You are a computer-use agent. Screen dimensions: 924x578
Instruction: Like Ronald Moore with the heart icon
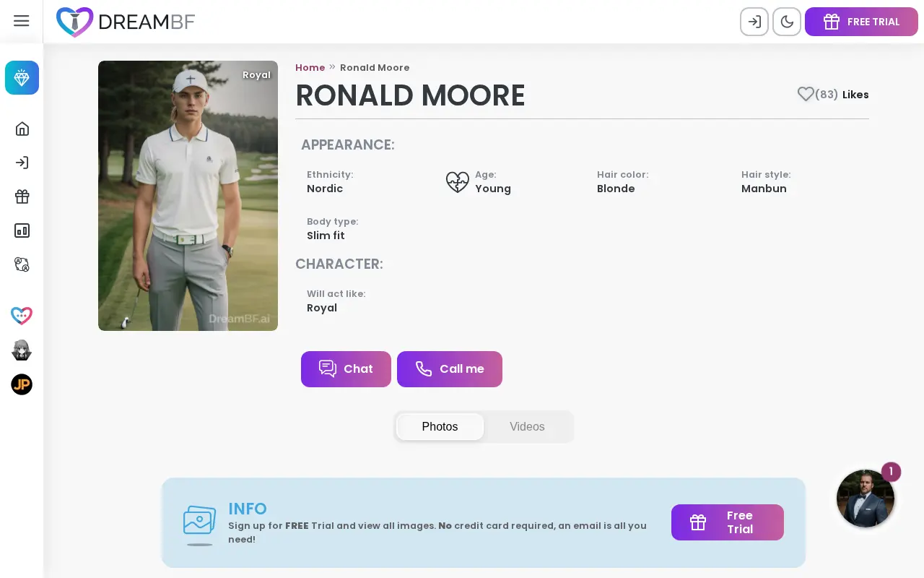tap(806, 94)
